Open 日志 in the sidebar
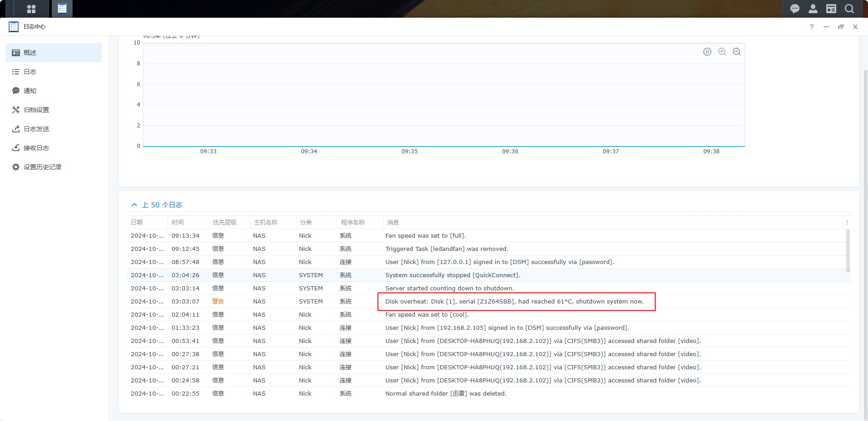 point(54,72)
